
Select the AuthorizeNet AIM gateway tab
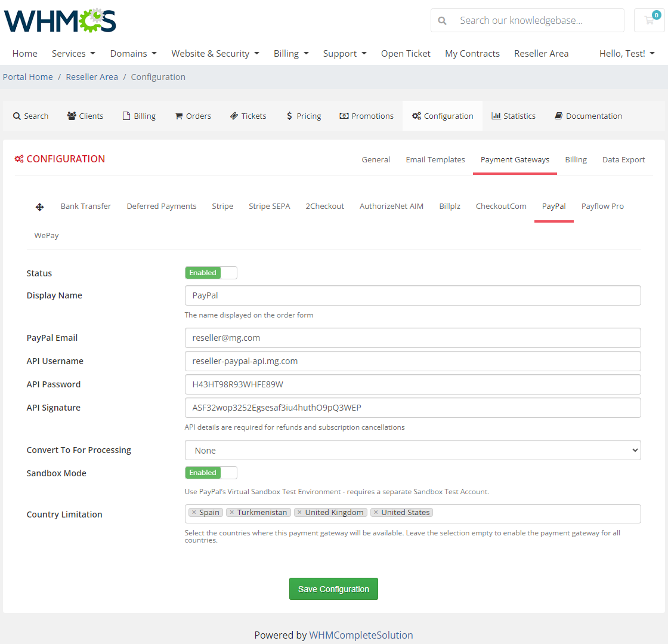click(391, 207)
